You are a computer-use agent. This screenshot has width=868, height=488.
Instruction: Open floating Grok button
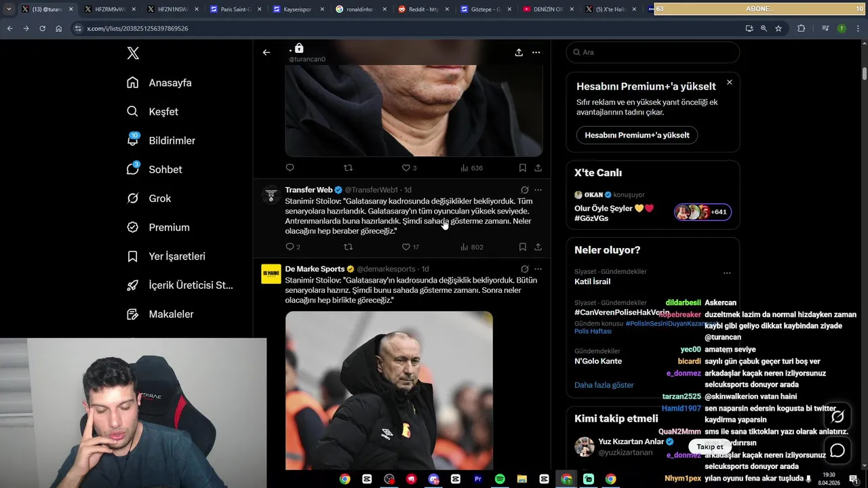click(837, 416)
